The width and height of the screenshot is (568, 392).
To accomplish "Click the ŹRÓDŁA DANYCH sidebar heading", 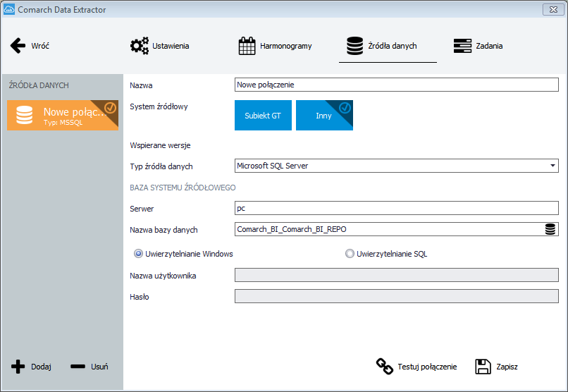I will [39, 85].
